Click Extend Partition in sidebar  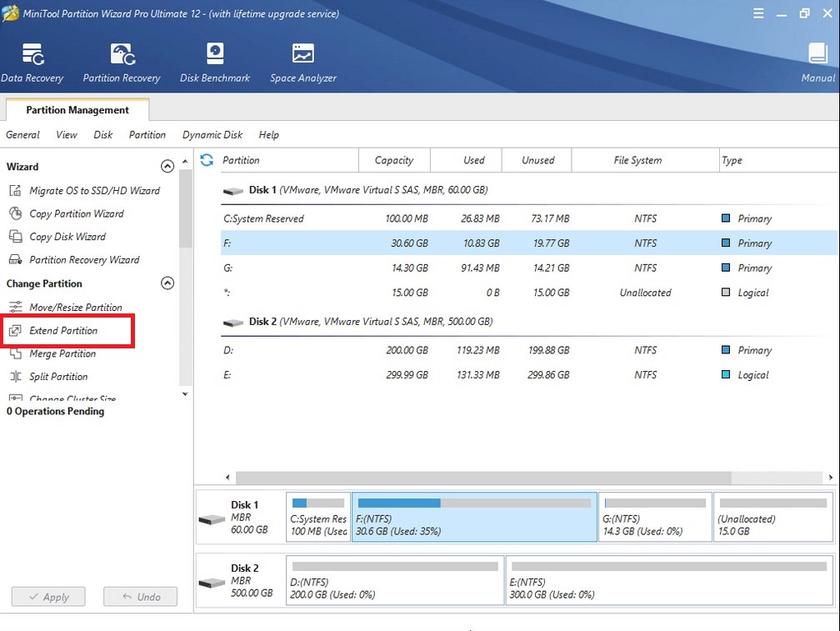63,330
